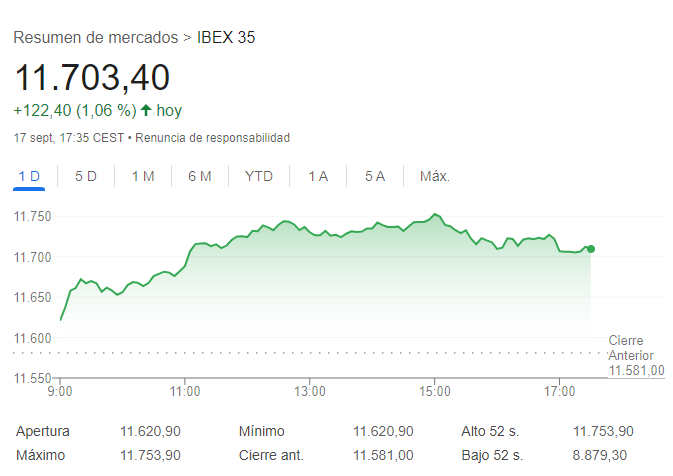This screenshot has width=673, height=476.
Task: Open the 1 M chart range
Action: [143, 177]
